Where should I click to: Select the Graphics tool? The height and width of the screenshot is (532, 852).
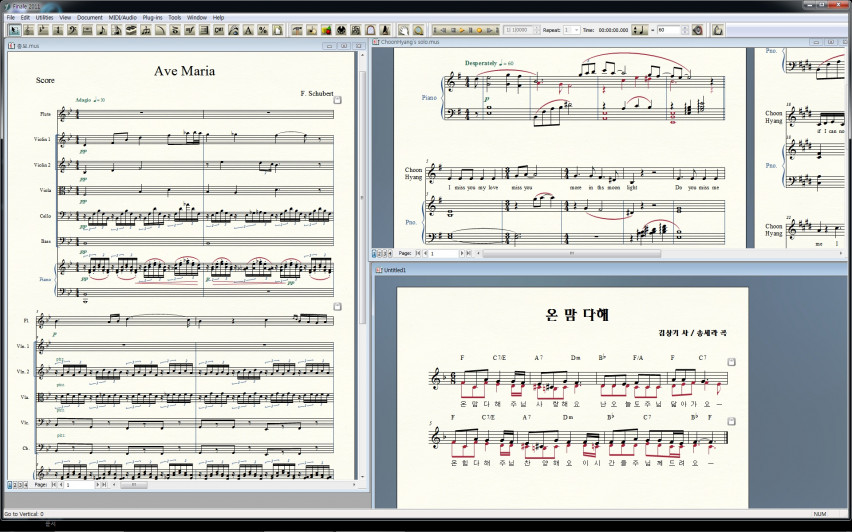(327, 30)
